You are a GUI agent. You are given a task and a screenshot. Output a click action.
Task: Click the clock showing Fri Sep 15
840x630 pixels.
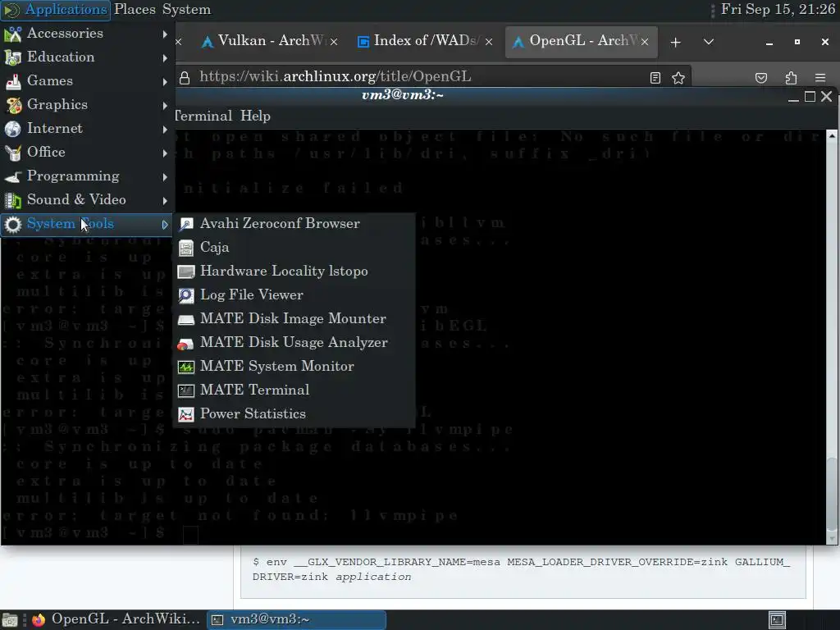pyautogui.click(x=778, y=10)
